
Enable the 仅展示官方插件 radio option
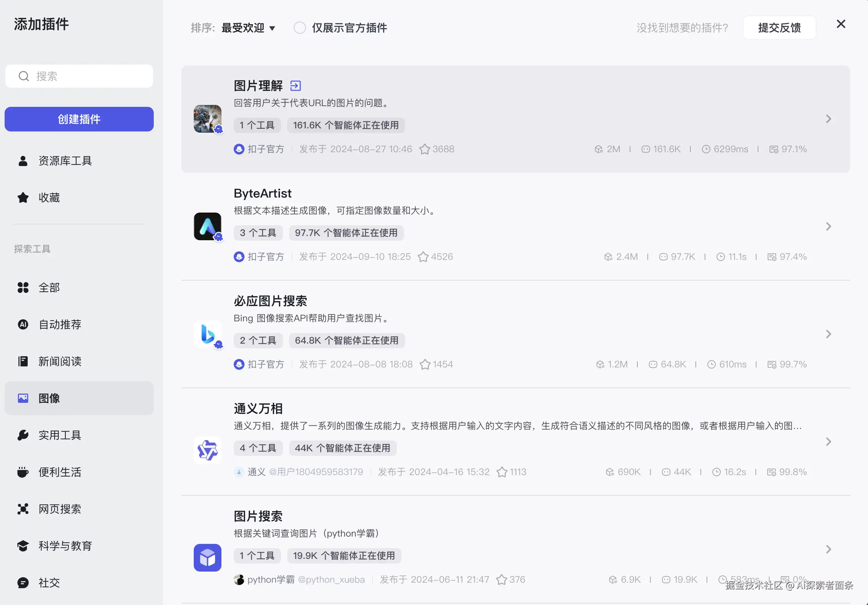pyautogui.click(x=299, y=28)
